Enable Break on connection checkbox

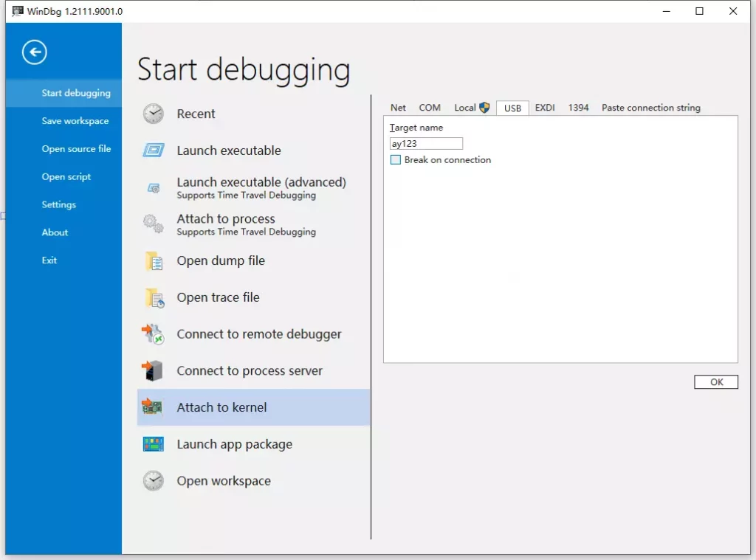396,160
